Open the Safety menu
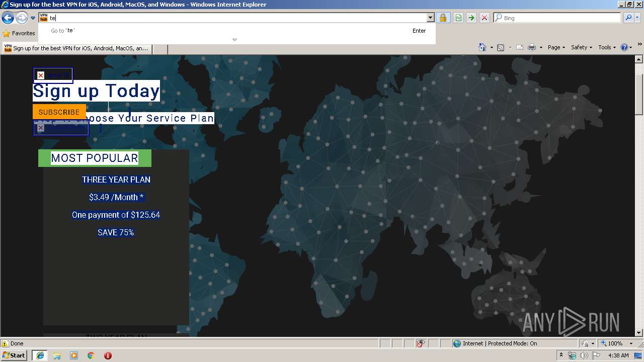This screenshot has width=644, height=362. [582, 47]
